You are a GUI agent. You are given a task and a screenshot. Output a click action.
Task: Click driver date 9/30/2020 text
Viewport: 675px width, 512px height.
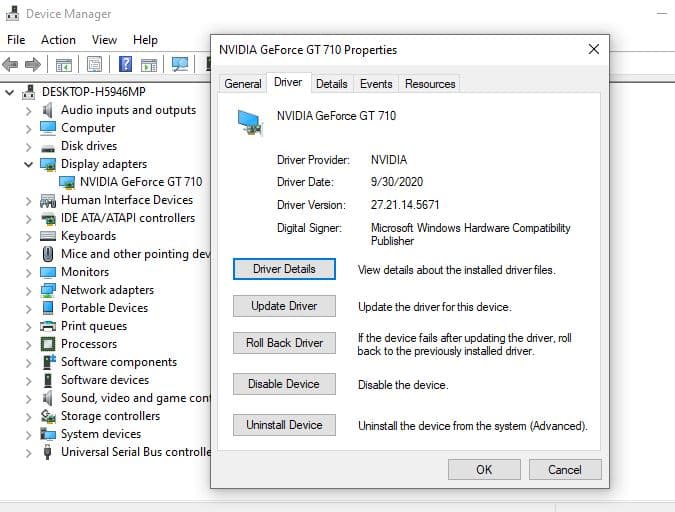point(396,182)
